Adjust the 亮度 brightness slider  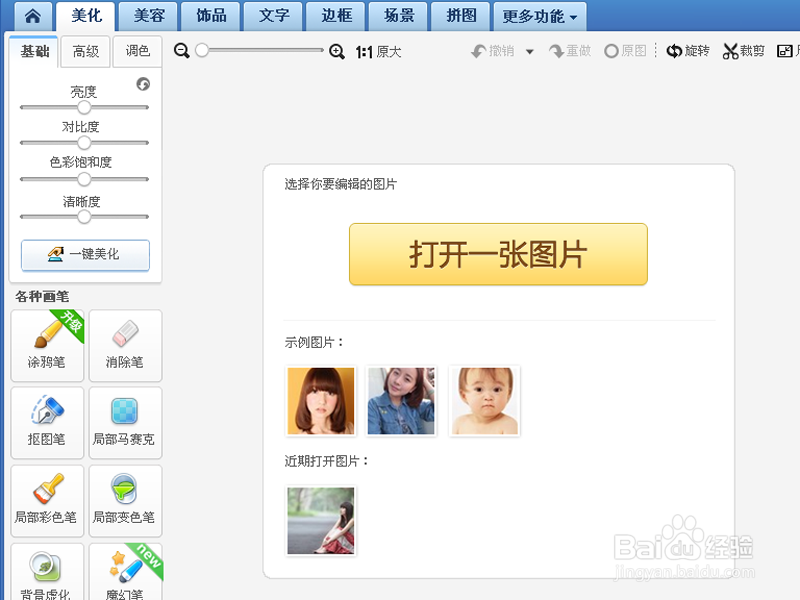[84, 108]
